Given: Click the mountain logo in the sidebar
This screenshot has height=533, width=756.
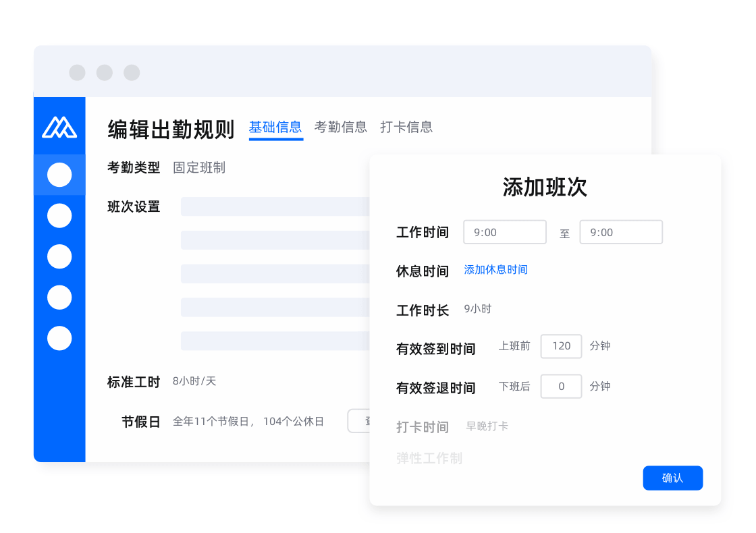Looking at the screenshot, I should [59, 127].
